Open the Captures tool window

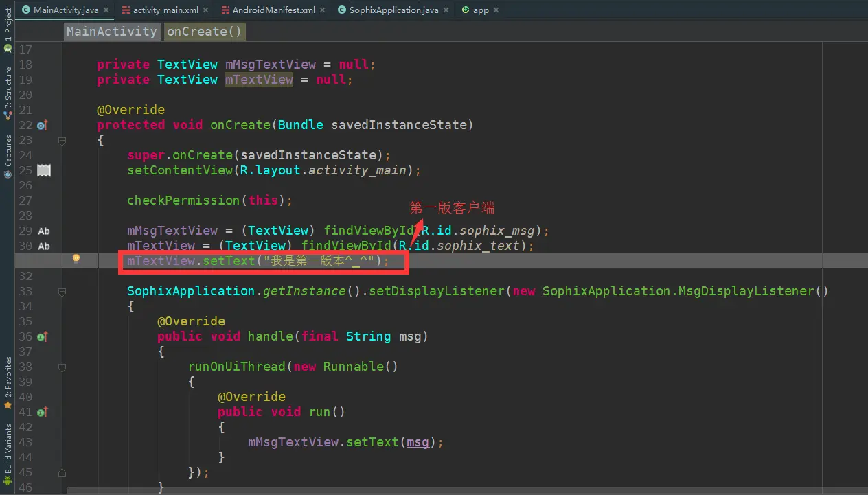pyautogui.click(x=8, y=157)
